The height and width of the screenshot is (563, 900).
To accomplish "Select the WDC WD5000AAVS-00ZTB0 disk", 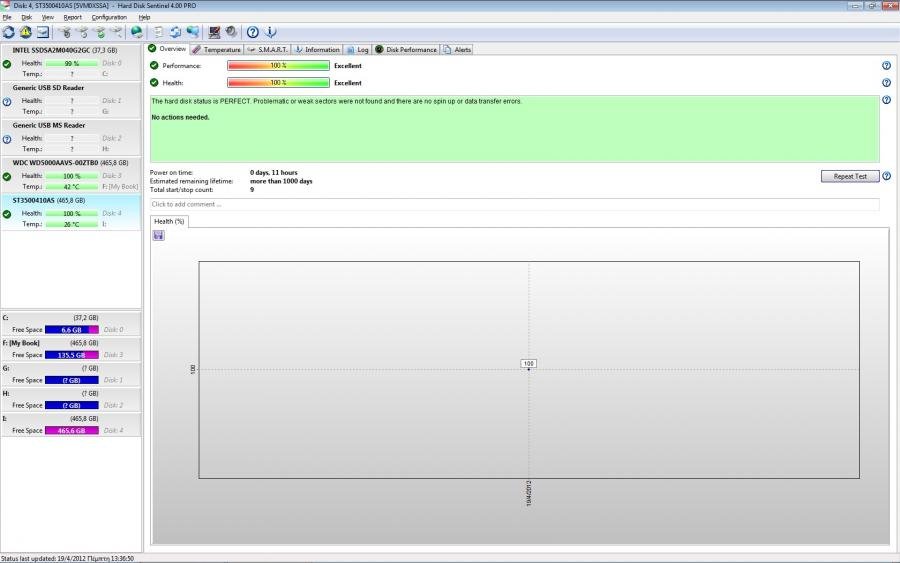I will click(70, 162).
